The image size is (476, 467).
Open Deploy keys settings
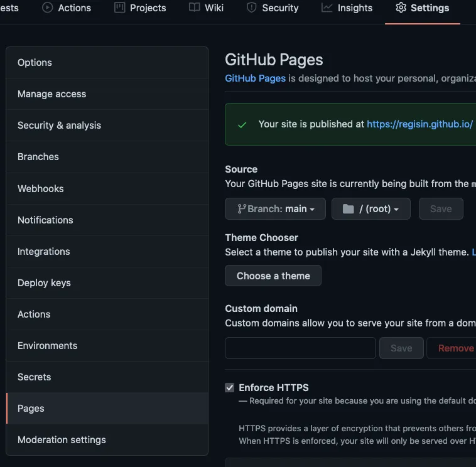107,283
